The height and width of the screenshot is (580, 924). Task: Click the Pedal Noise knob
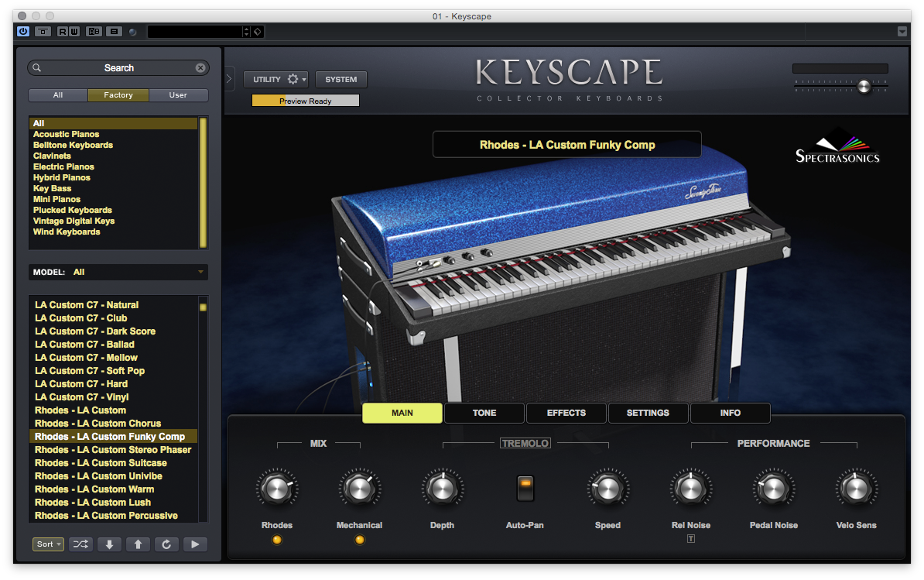[x=774, y=488]
